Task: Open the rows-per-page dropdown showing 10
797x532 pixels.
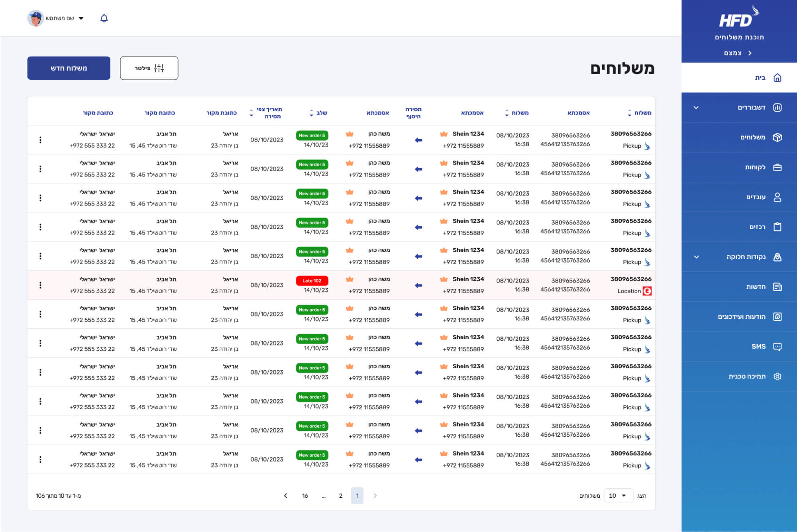Action: (618, 496)
